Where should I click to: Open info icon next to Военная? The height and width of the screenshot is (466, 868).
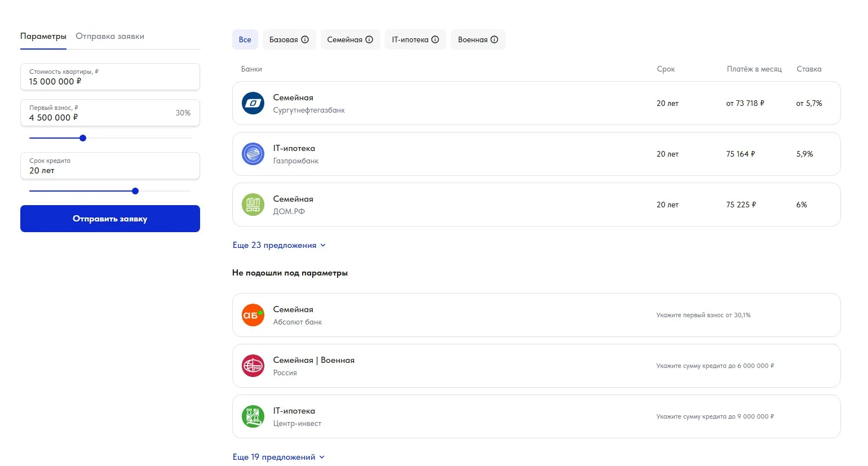pos(494,39)
